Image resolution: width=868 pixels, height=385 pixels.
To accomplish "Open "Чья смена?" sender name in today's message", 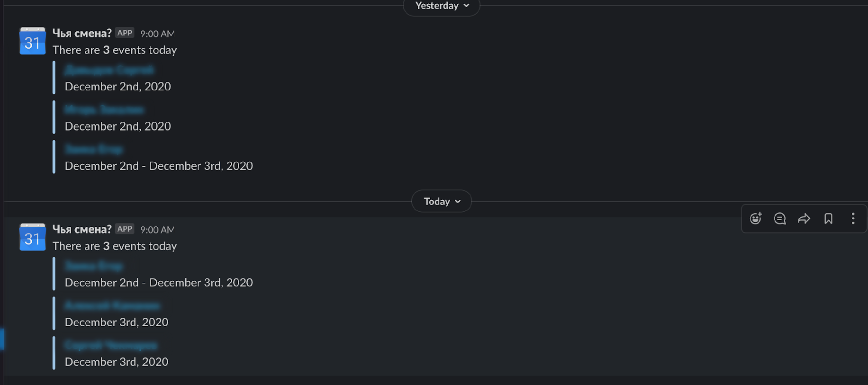I will click(82, 229).
